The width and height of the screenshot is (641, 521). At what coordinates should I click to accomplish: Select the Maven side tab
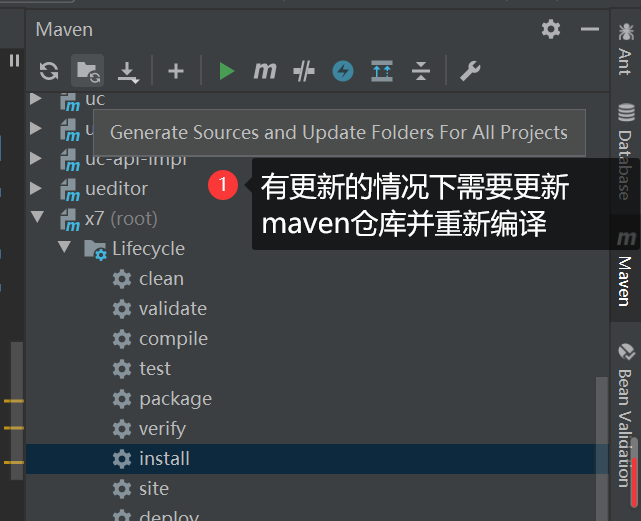click(625, 269)
